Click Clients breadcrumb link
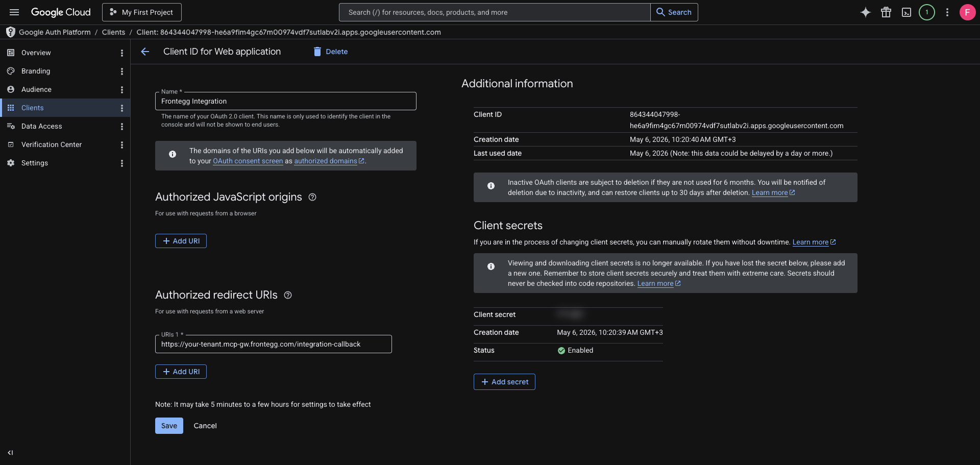The image size is (980, 465). click(113, 32)
